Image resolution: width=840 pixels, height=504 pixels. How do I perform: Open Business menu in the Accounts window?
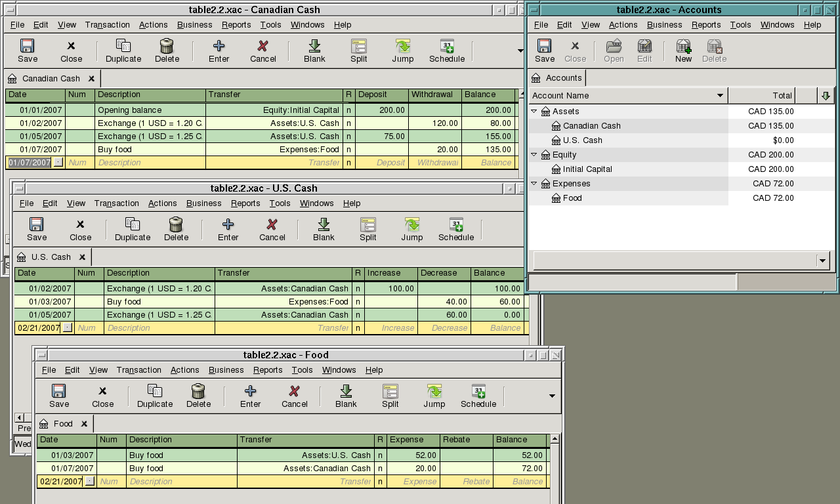click(664, 25)
